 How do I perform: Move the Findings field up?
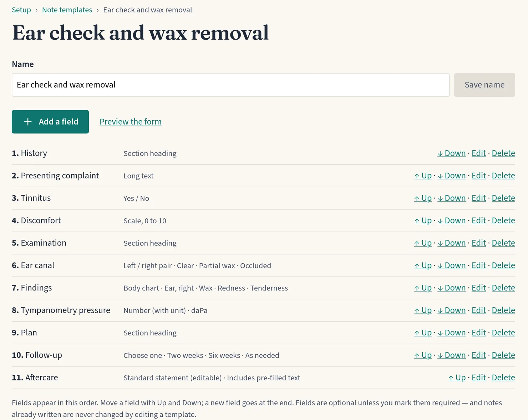[423, 288]
